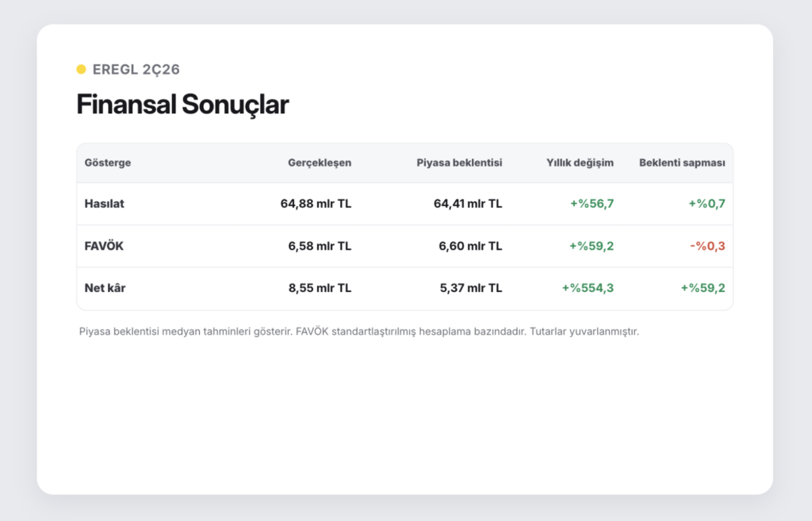Click FAVÖK yearly change +%59,2
The width and height of the screenshot is (812, 521).
pyautogui.click(x=592, y=246)
